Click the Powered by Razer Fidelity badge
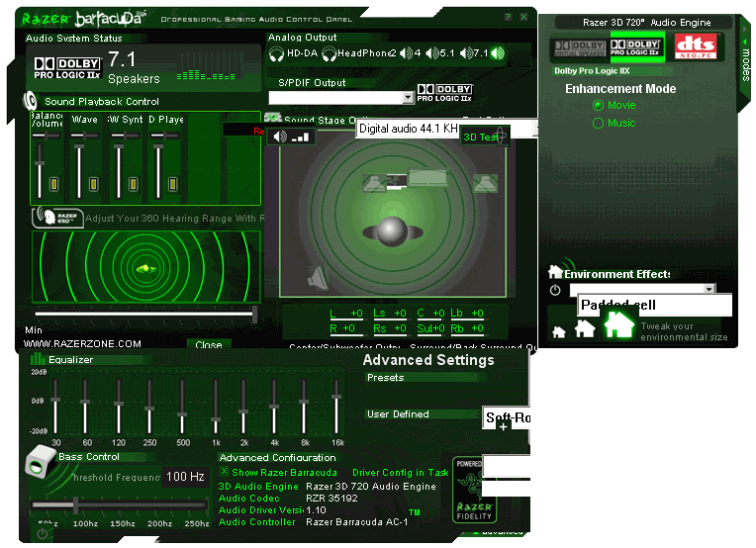The image size is (756, 548). click(x=474, y=490)
